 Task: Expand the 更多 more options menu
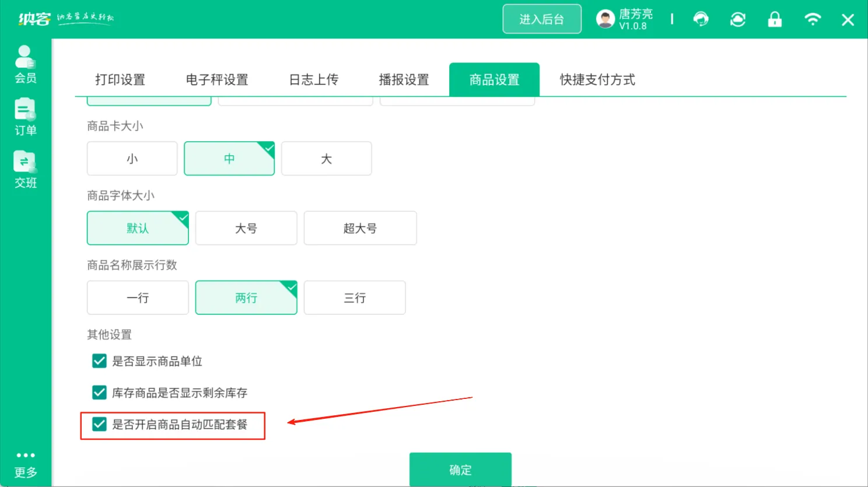pyautogui.click(x=25, y=464)
